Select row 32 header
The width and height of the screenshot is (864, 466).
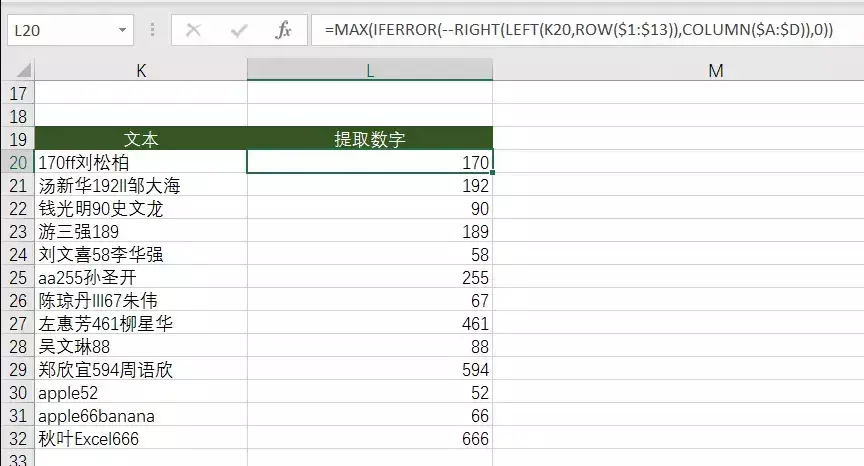click(17, 440)
